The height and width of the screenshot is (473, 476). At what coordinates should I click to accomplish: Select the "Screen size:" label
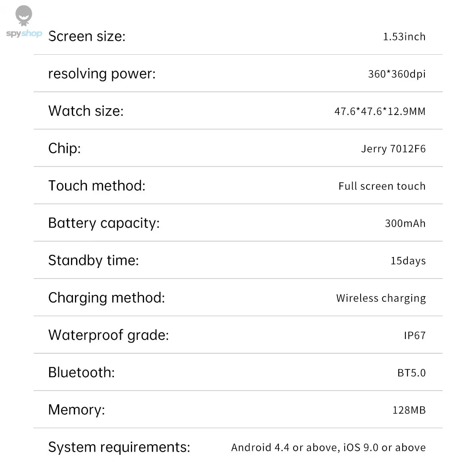click(87, 36)
